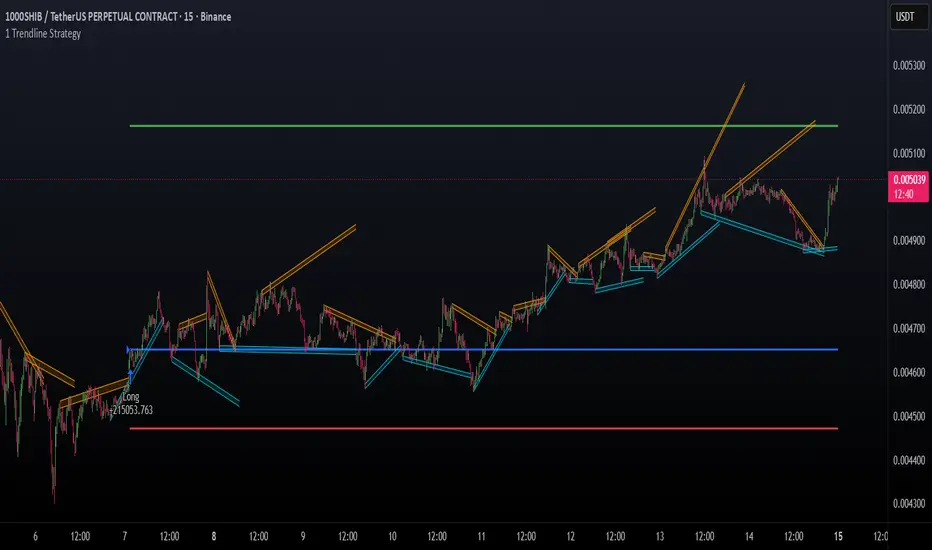The image size is (932, 550).
Task: Click date label 15 on time axis
Action: (838, 537)
